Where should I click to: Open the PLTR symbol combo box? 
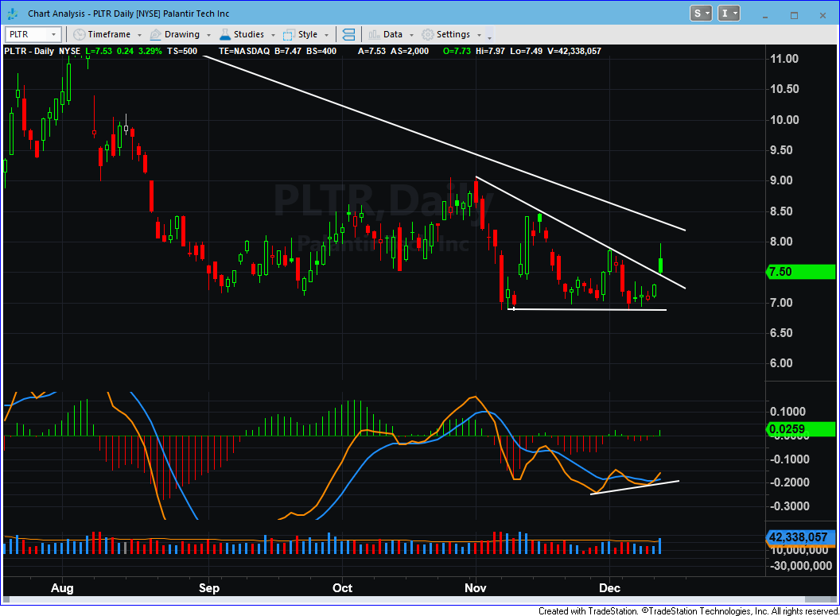coord(33,34)
